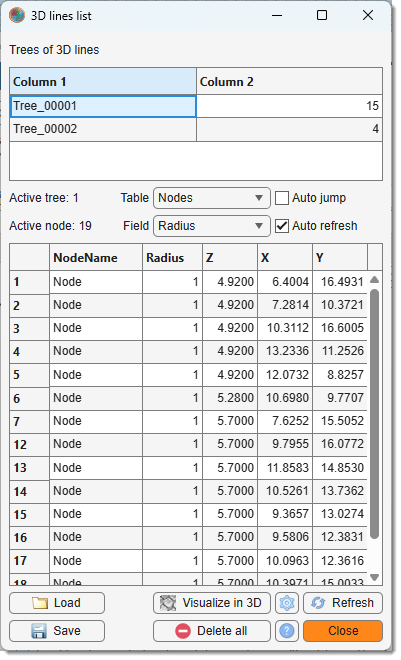Select row header 7 in nodes table
Viewport: 401px width, 660px height.
(x=29, y=421)
